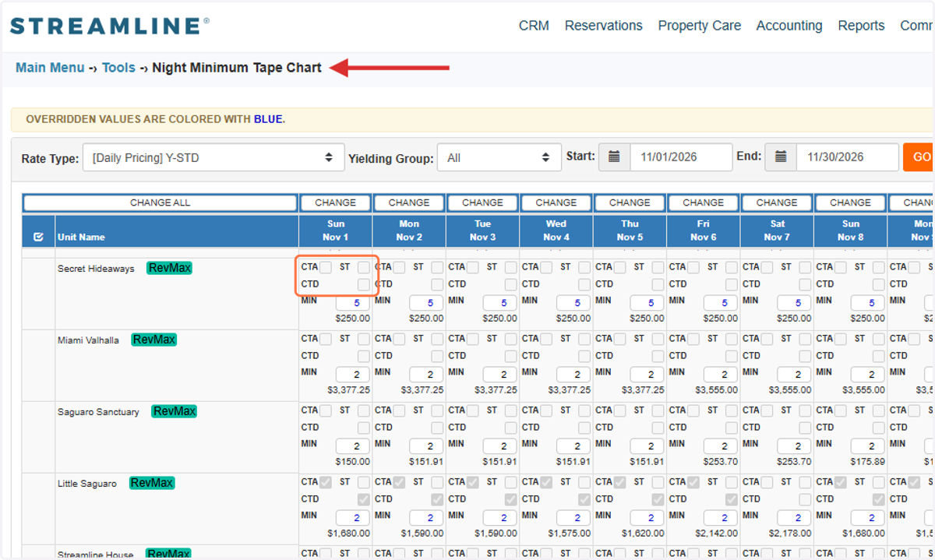
Task: Click MIN field for Little Saguaro Nov 6
Action: pyautogui.click(x=721, y=517)
